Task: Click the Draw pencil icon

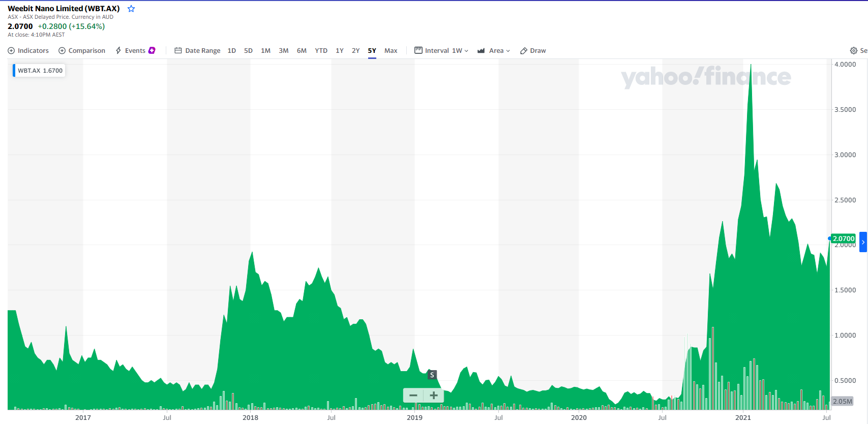Action: click(524, 51)
